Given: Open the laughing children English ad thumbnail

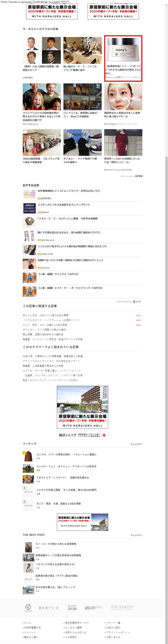Looking at the screenshot, I should coord(42,97).
